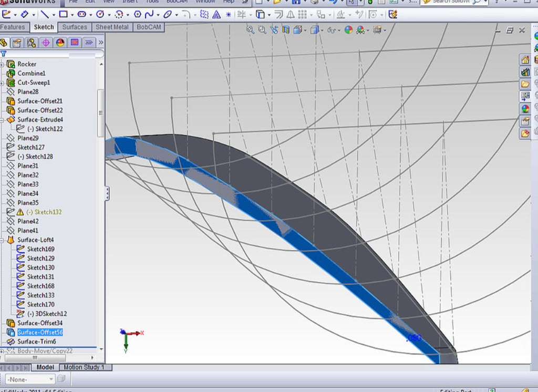The width and height of the screenshot is (538, 392).
Task: Select the Mirror Entities icon
Action: point(289,15)
